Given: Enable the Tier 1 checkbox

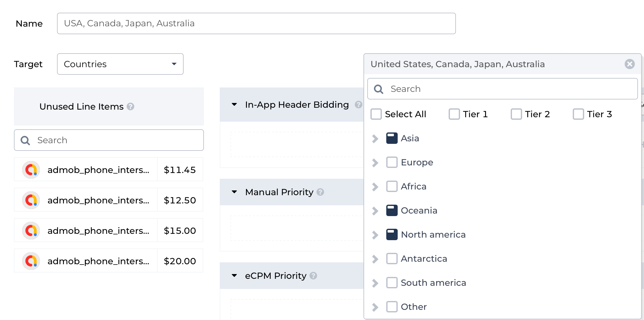Looking at the screenshot, I should [454, 114].
